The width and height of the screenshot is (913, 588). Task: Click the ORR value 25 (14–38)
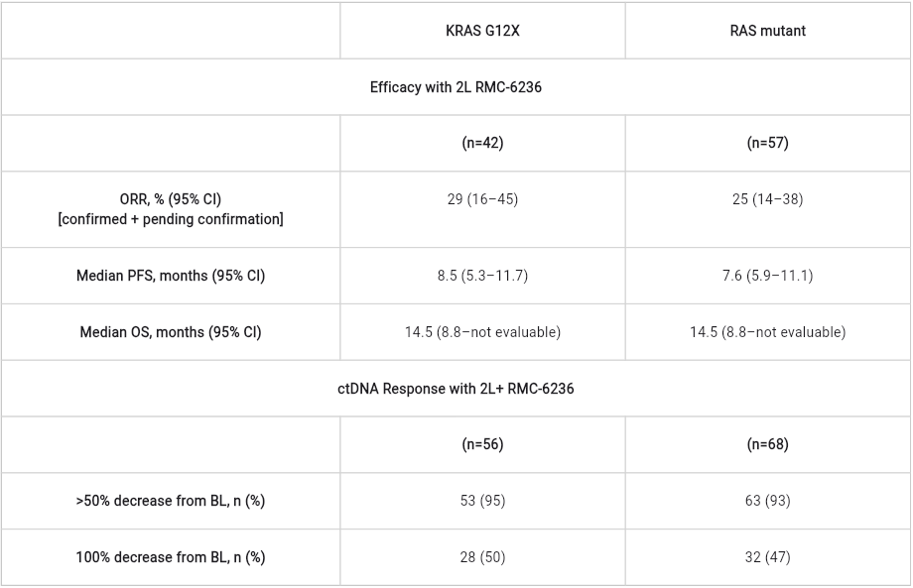pos(767,199)
